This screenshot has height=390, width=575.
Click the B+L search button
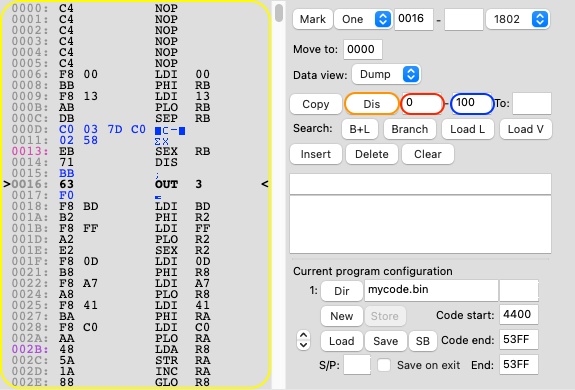point(360,129)
